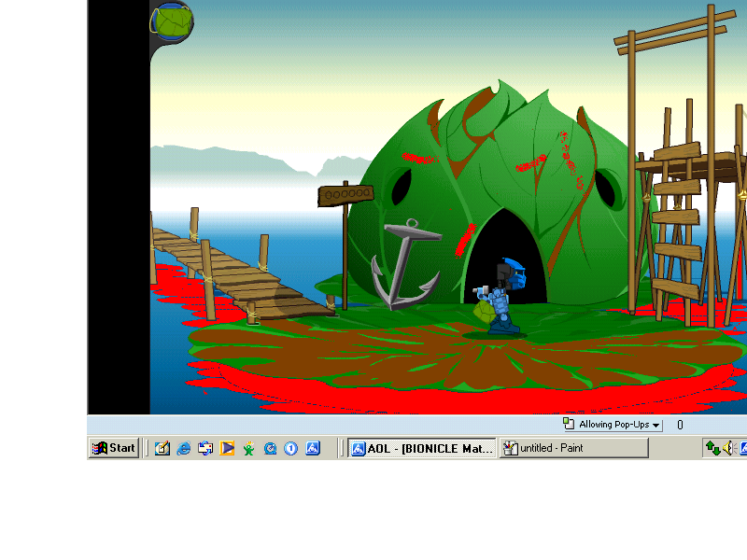Open the volume speaker tray icon
Screen dimensions: 747x560
(x=729, y=448)
